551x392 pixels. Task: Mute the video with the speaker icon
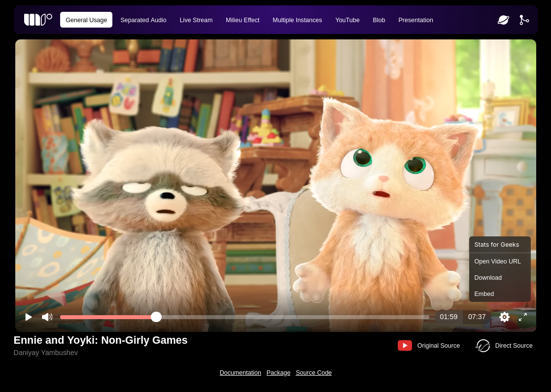point(47,317)
